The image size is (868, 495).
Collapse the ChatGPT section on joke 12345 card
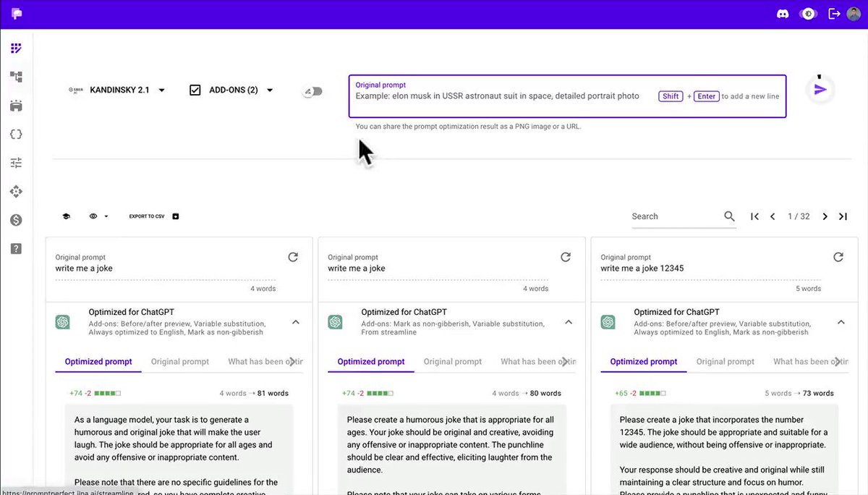coord(841,322)
